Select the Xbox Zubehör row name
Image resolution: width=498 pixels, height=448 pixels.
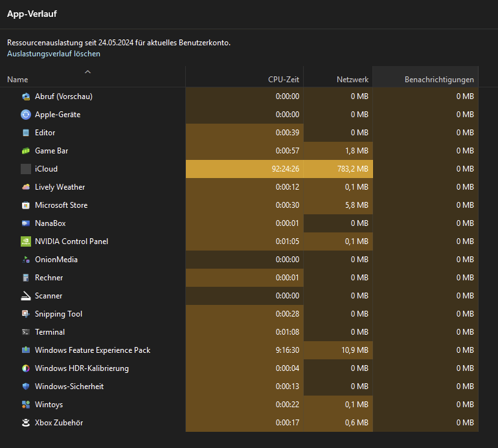[59, 423]
